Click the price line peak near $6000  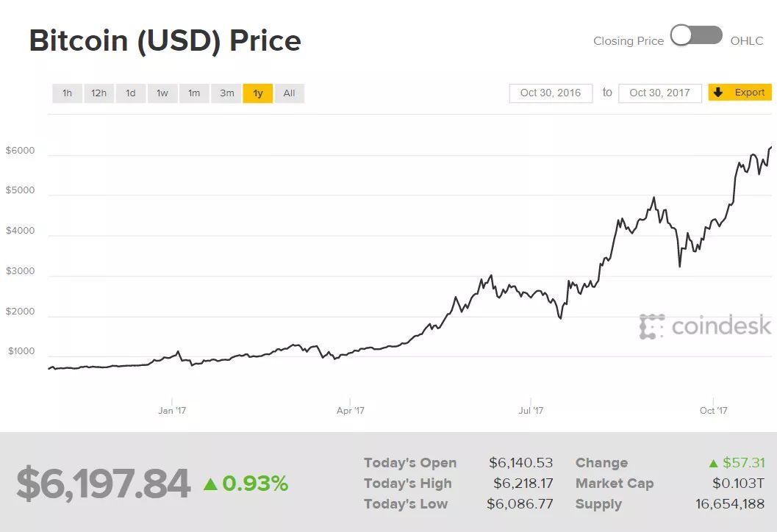tap(770, 148)
